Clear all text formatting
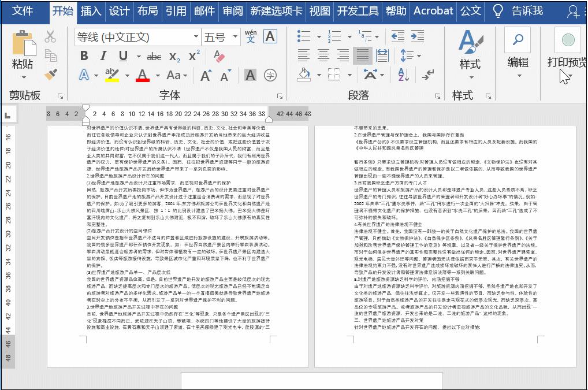588x390 pixels. pyautogui.click(x=218, y=55)
